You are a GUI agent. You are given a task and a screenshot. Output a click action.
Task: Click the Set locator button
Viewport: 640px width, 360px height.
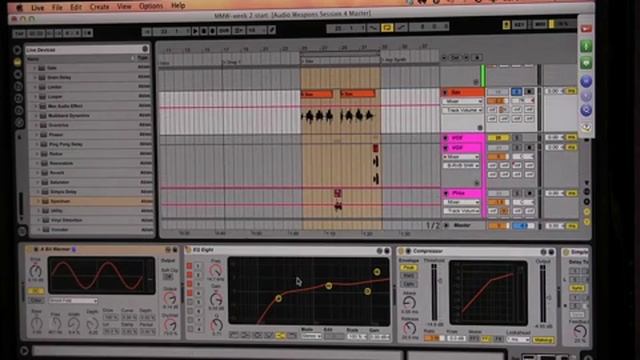pos(455,58)
